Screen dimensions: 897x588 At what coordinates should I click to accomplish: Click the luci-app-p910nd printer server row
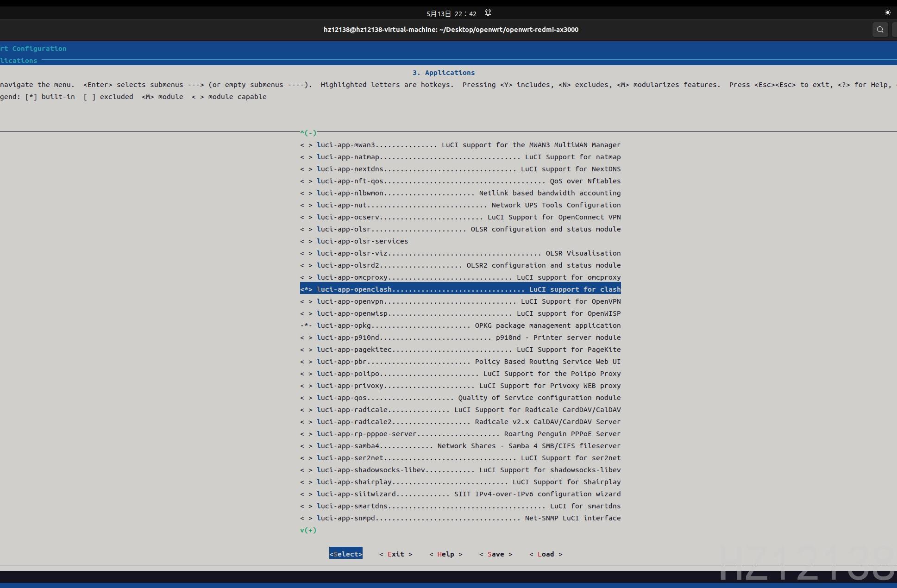click(460, 338)
